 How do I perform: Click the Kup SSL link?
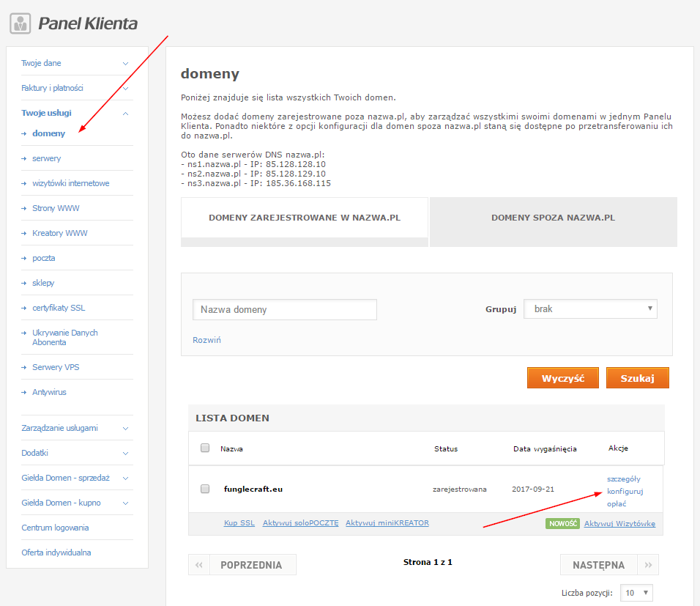pos(239,523)
